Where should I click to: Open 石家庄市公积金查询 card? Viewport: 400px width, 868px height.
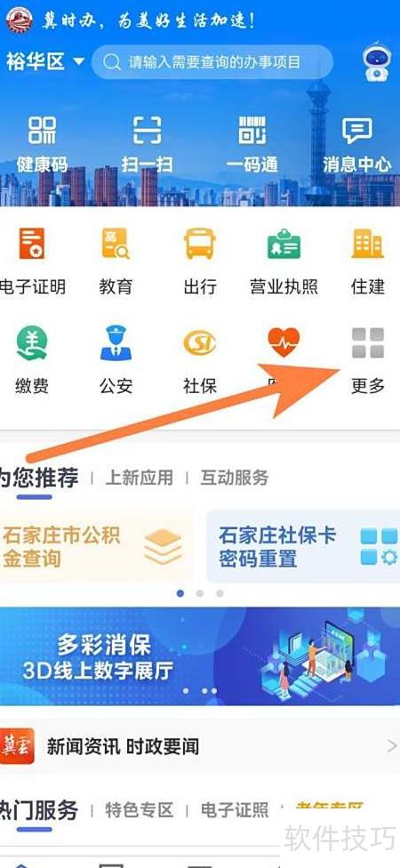[x=96, y=546]
